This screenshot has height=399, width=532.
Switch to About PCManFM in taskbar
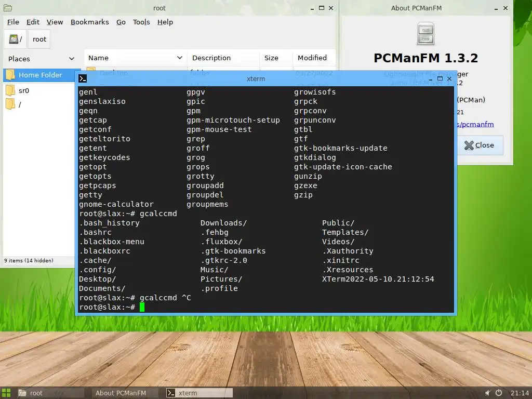click(x=125, y=393)
